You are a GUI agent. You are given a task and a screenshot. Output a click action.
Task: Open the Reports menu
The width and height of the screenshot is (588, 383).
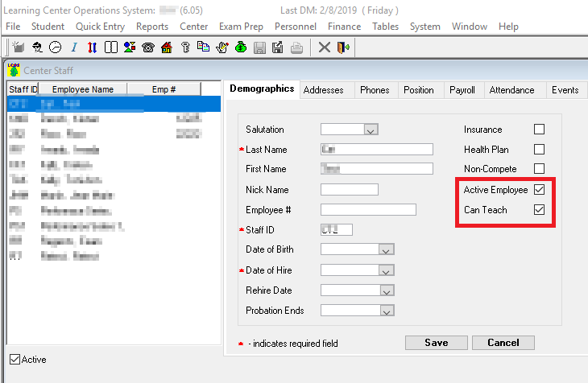(x=152, y=27)
